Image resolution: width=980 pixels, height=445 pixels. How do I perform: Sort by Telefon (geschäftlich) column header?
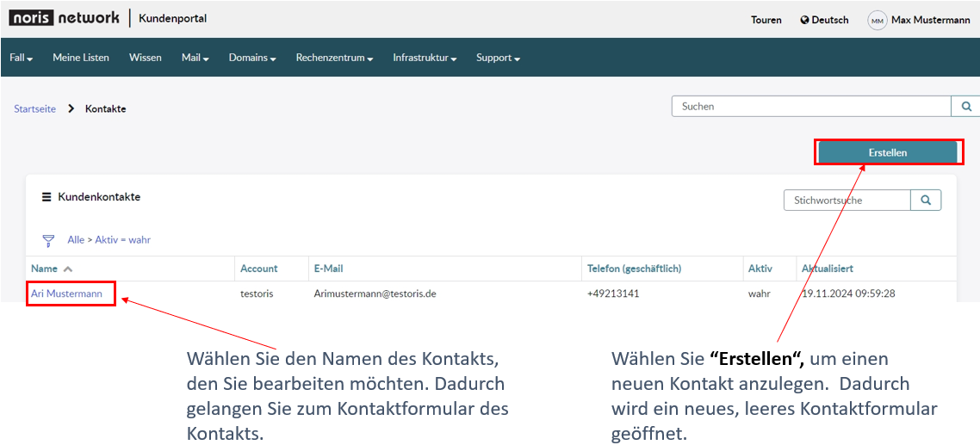634,269
